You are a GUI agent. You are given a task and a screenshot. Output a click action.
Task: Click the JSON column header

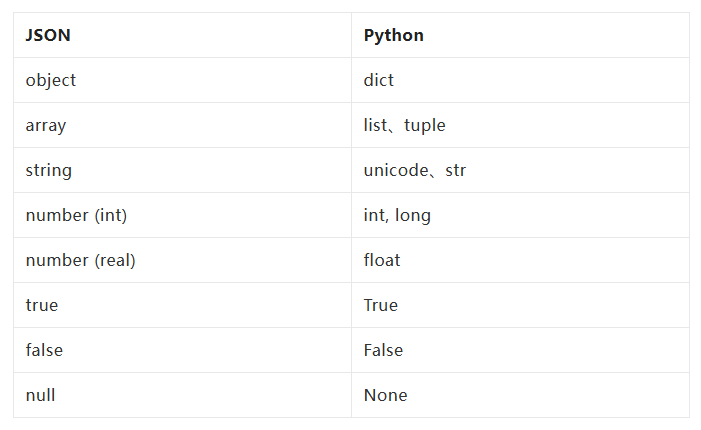pyautogui.click(x=182, y=35)
